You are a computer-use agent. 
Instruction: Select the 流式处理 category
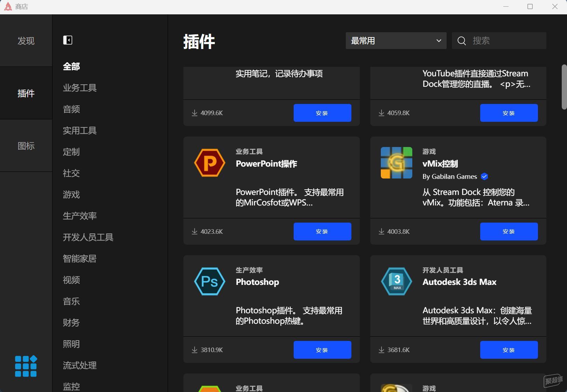(80, 365)
